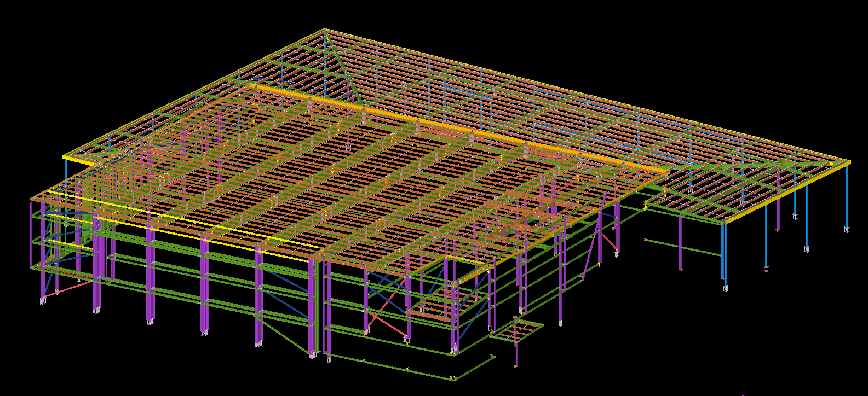Click the green diagonal hip rafter at the roof peak
Image resolution: width=868 pixels, height=396 pixels.
343,68
